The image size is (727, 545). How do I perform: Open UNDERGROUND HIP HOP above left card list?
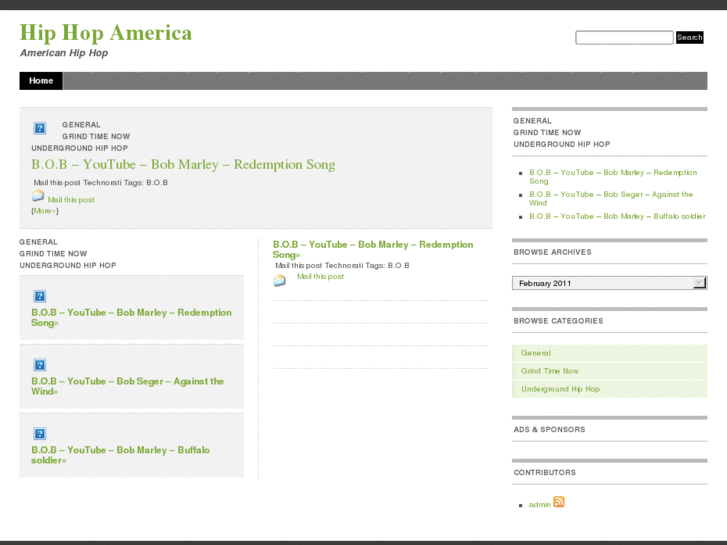68,265
